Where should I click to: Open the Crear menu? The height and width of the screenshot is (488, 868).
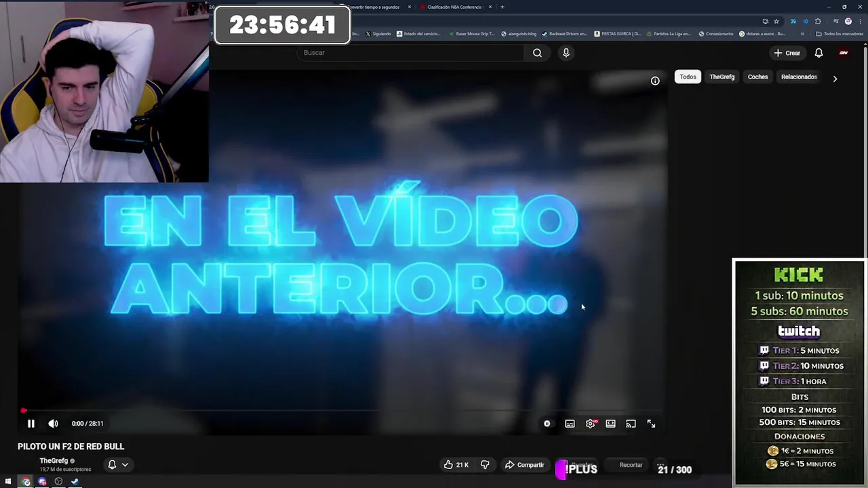coord(787,53)
